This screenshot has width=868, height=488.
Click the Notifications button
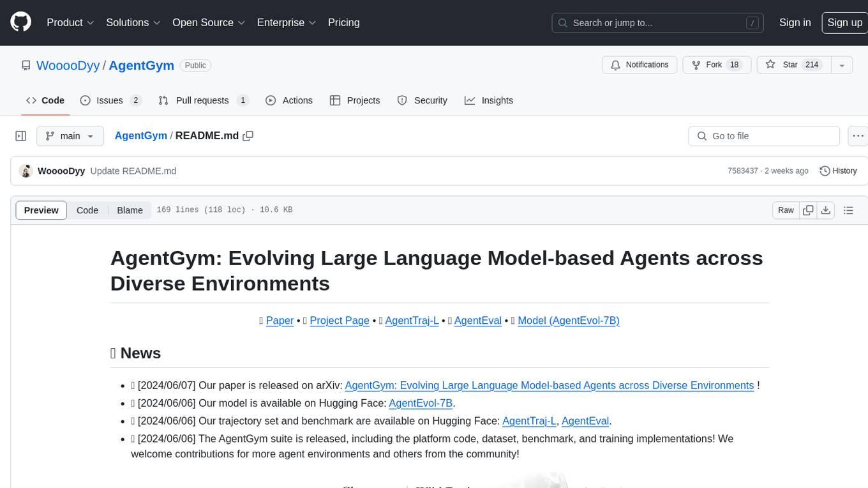click(640, 65)
